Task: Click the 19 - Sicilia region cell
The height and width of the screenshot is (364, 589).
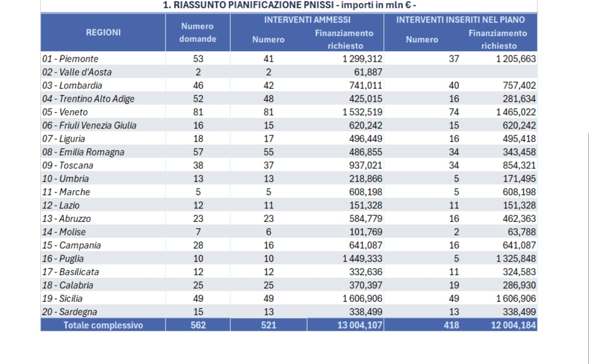Action: coord(63,299)
